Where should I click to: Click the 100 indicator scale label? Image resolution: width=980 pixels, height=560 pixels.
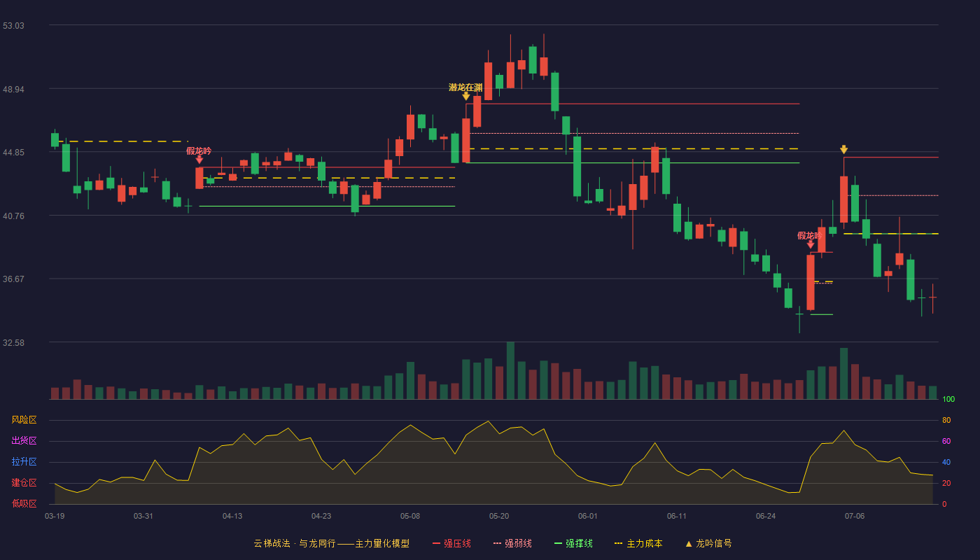point(948,400)
